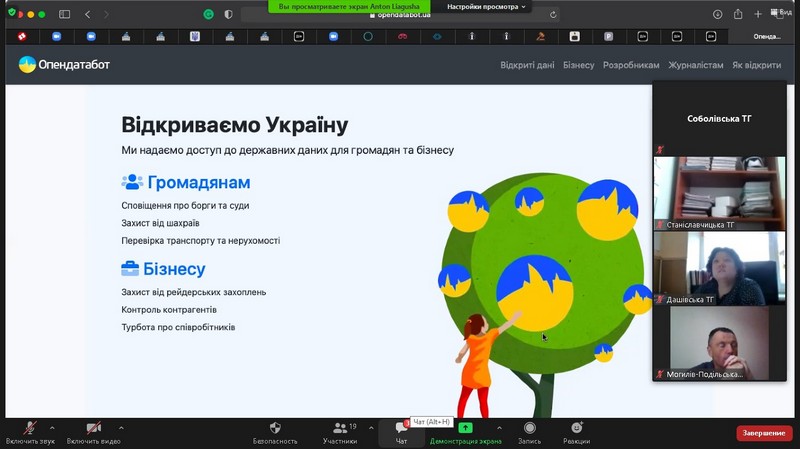This screenshot has width=800, height=449.
Task: Click Перевірка транспорту та нерухомості
Action: [x=201, y=240]
